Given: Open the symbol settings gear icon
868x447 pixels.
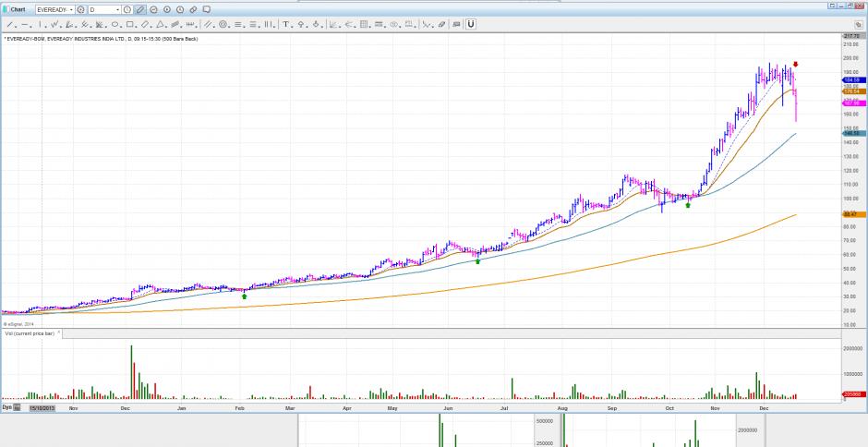Looking at the screenshot, I should click(x=81, y=9).
